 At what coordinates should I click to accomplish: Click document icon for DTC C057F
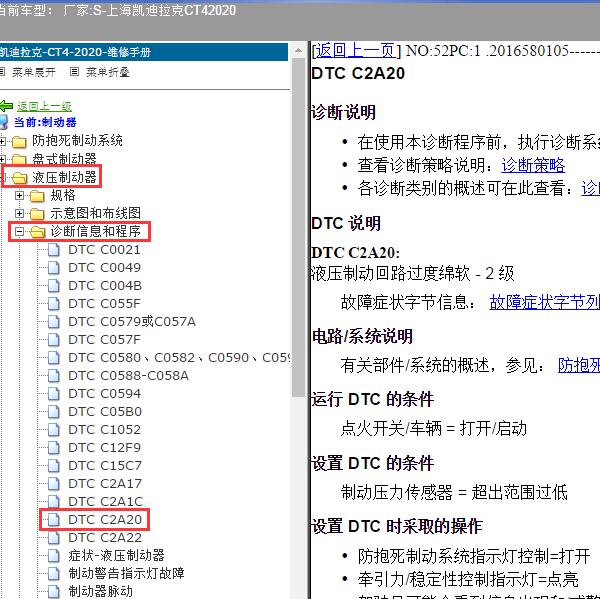pyautogui.click(x=54, y=339)
